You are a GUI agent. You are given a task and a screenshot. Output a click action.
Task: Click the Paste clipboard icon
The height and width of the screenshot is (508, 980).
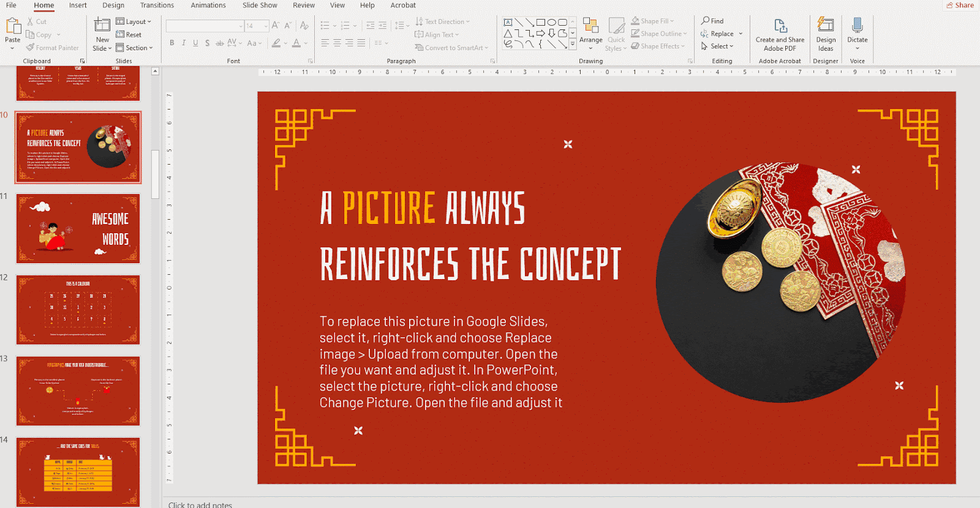12,26
